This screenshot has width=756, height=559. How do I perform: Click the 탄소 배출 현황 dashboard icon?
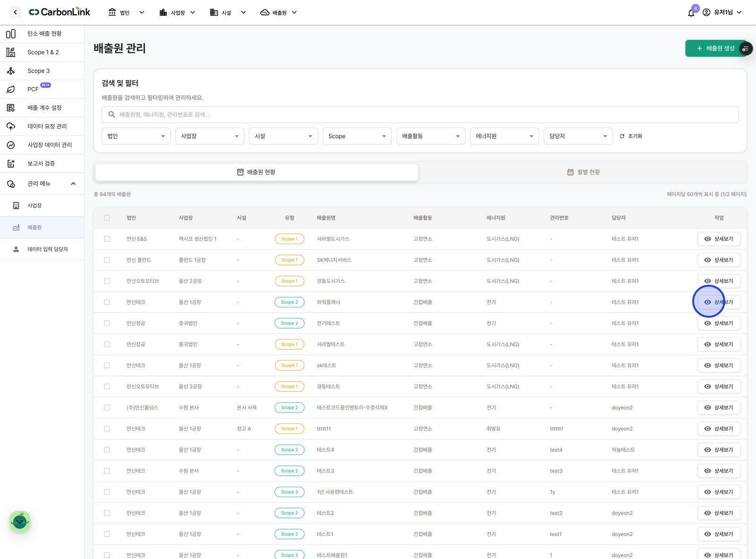tap(11, 34)
